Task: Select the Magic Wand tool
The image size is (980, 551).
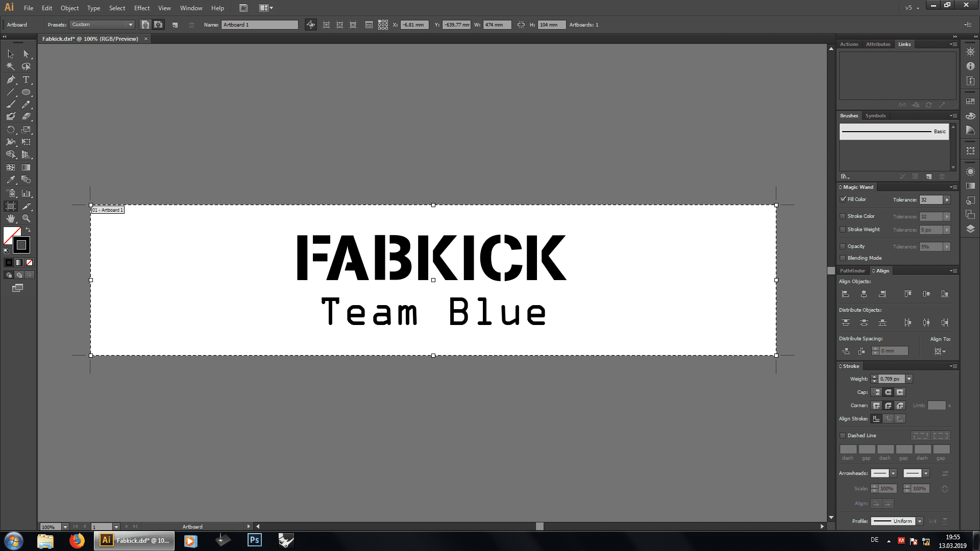Action: point(11,66)
